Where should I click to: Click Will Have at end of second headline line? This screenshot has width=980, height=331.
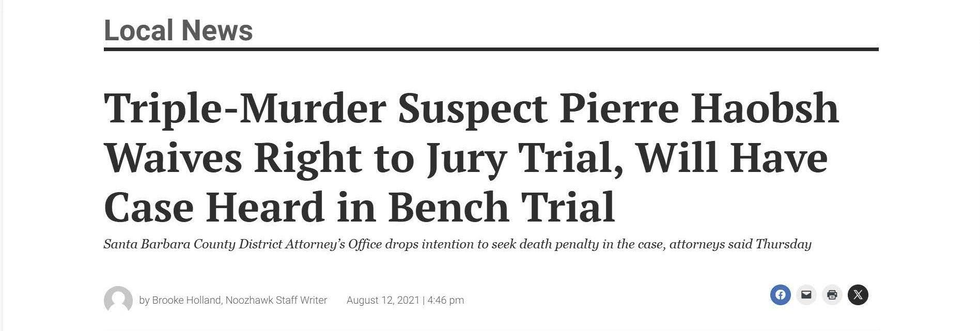point(732,158)
